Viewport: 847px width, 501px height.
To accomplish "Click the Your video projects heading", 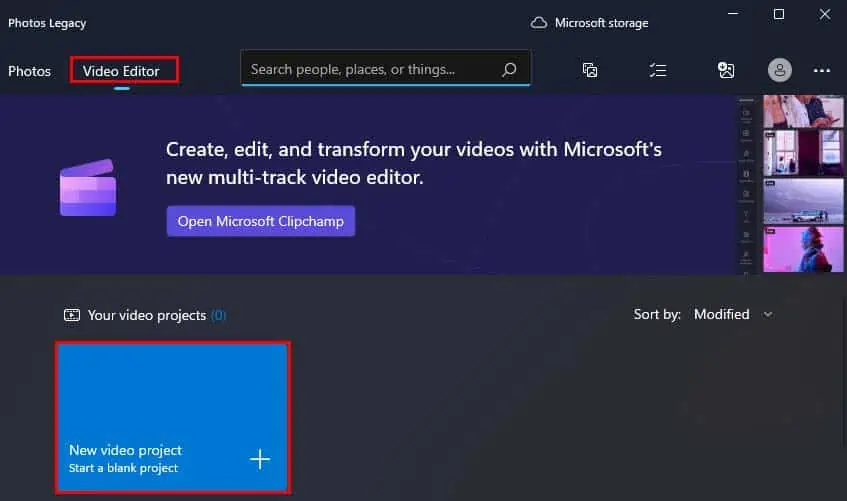I will (x=146, y=315).
